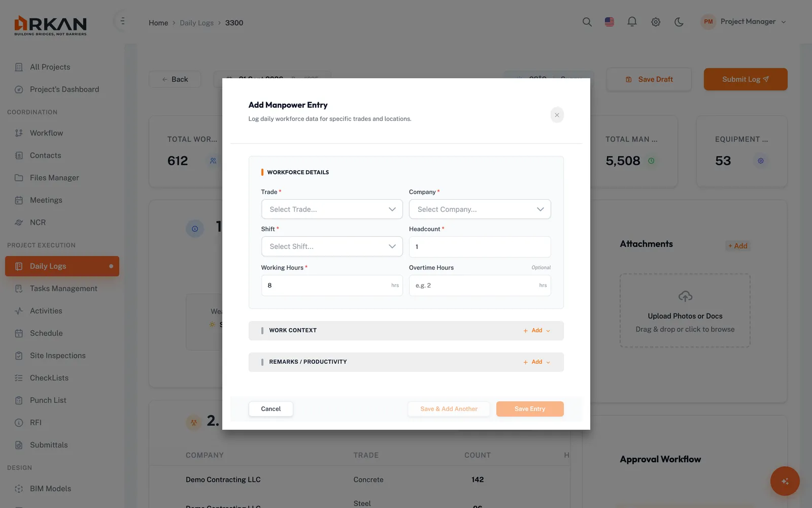Click the Working Hours input field
The height and width of the screenshot is (508, 812).
click(332, 285)
